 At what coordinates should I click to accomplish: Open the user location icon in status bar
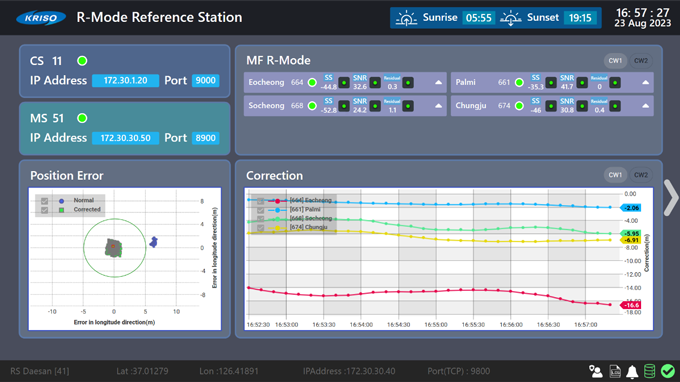[x=595, y=371]
